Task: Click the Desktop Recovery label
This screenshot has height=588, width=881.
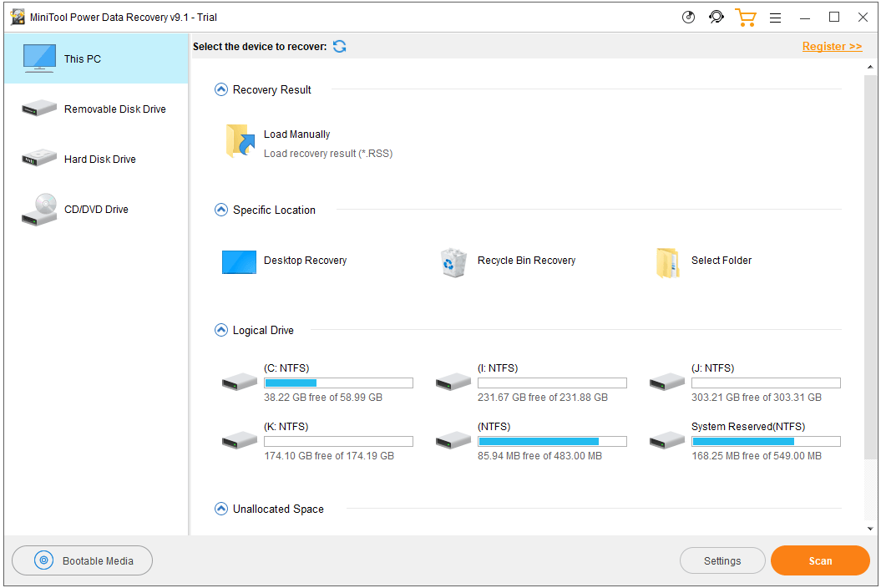Action: pos(305,261)
